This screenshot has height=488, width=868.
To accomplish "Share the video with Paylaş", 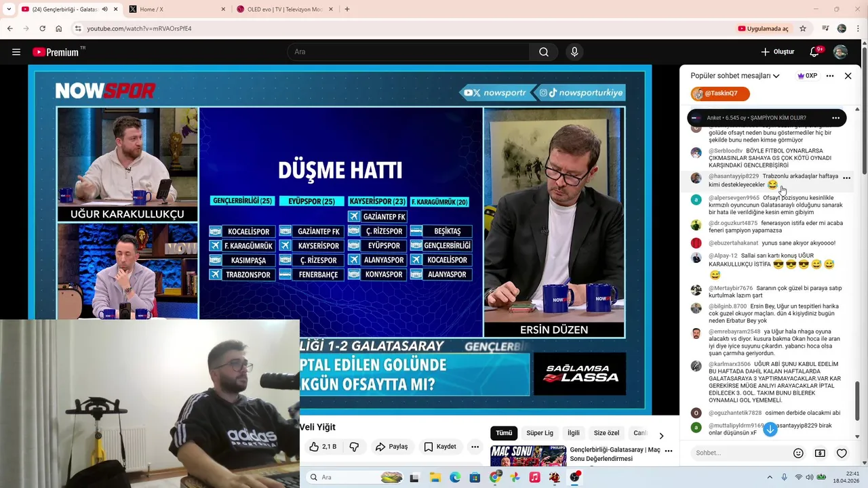I will (x=392, y=447).
